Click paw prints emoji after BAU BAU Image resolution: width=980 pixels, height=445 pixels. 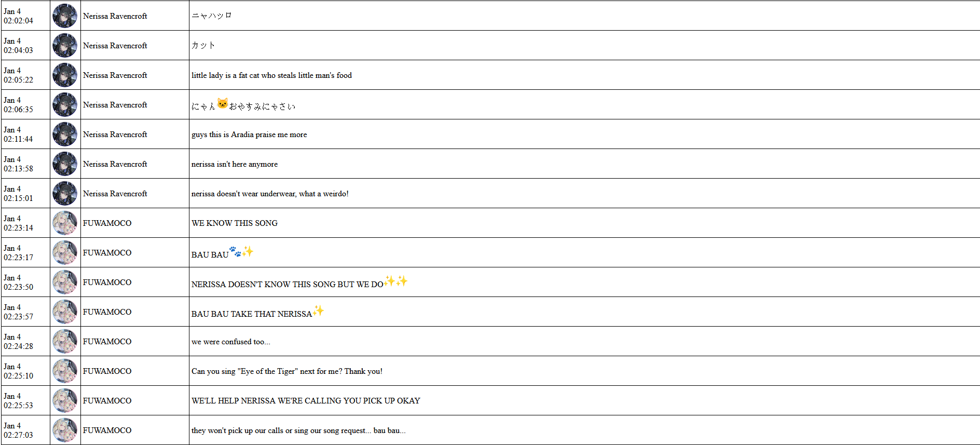point(235,251)
